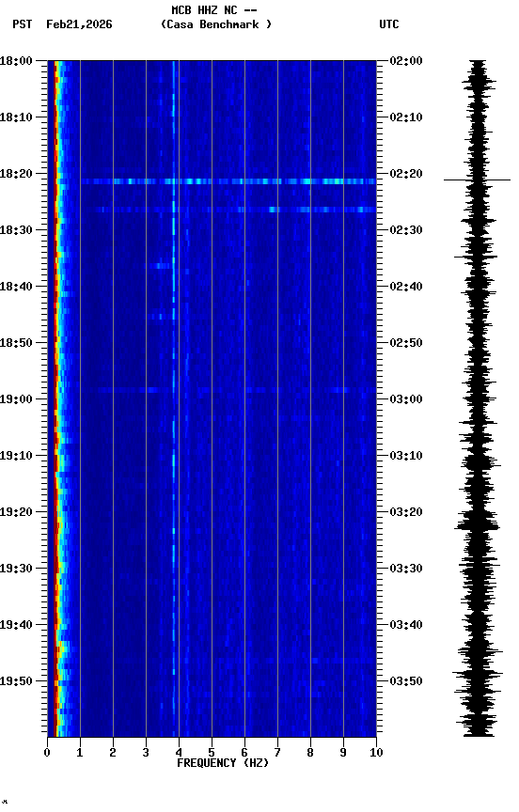
Task: Click the 03:20 UTC time label
Action: coord(406,512)
